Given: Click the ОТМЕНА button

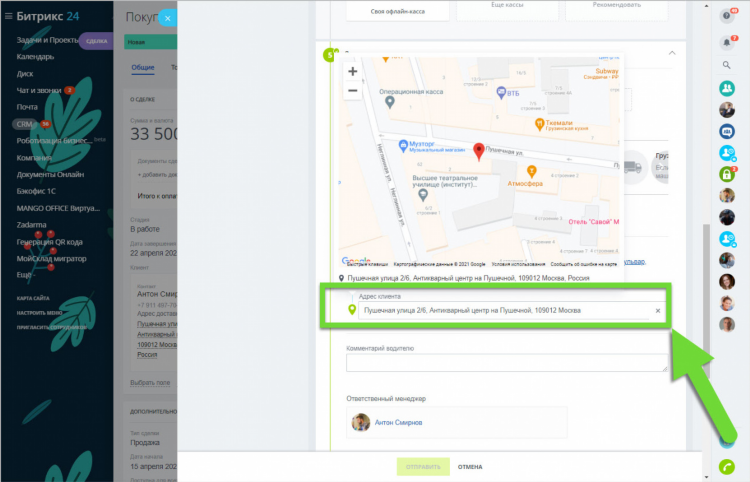Looking at the screenshot, I should click(x=470, y=467).
